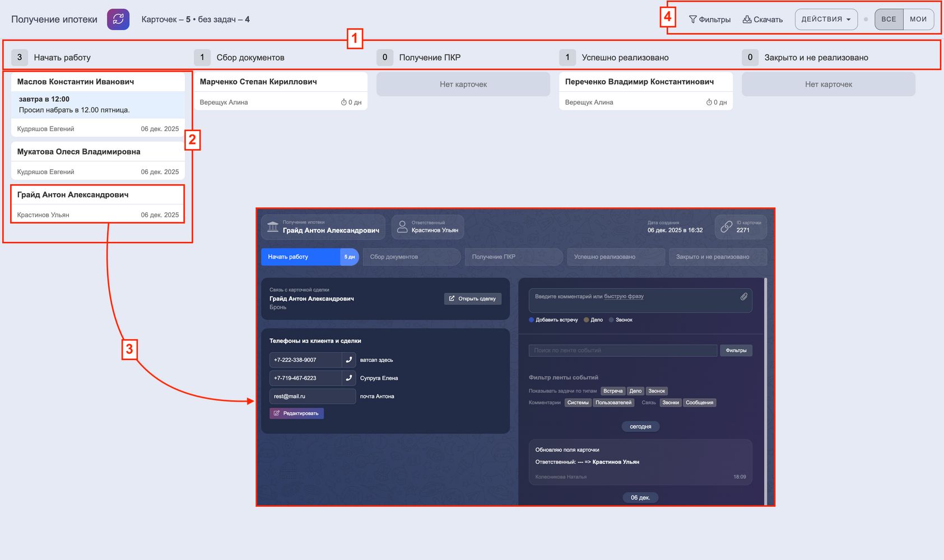The height and width of the screenshot is (560, 944).
Task: Click the phone field +7-719-467-6223
Action: coord(305,378)
